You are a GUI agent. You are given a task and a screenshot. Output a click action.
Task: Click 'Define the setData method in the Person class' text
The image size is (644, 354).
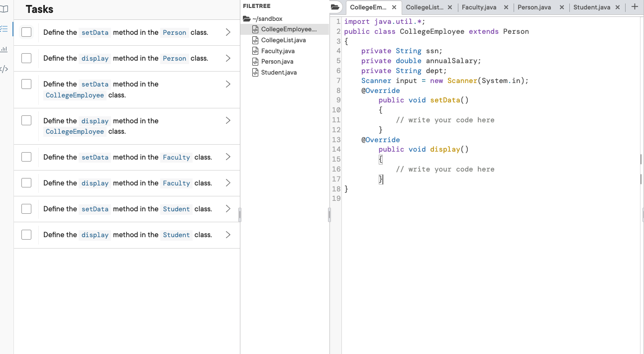[126, 32]
